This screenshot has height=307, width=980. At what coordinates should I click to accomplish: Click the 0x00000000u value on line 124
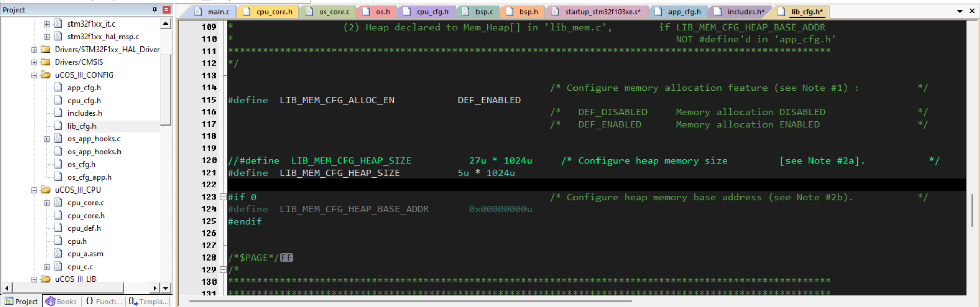pyautogui.click(x=500, y=209)
